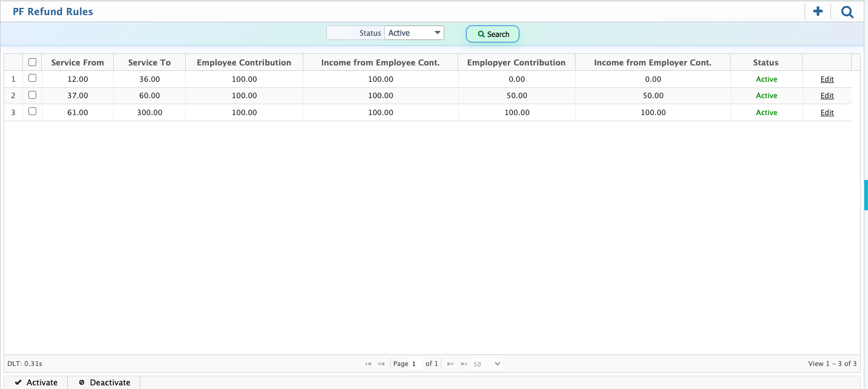Open the magnifier search icon at top right
Image resolution: width=868 pixels, height=389 pixels.
(x=847, y=12)
